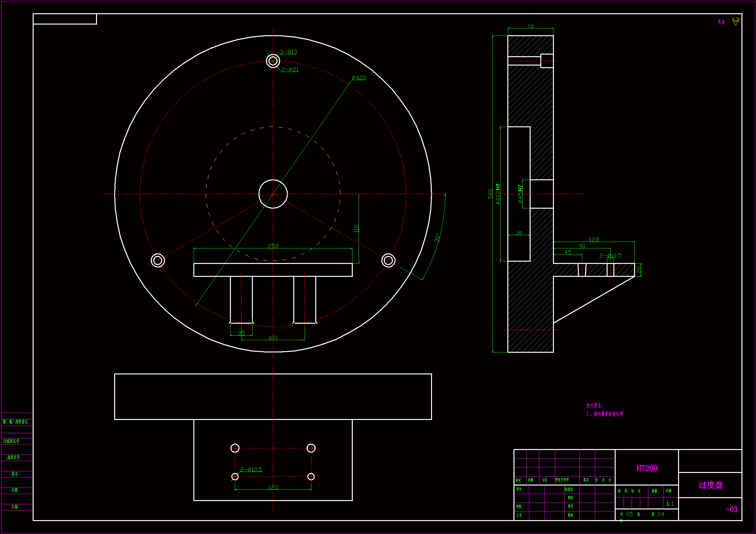
Task: Click the 250 width dimension text
Action: point(273,246)
